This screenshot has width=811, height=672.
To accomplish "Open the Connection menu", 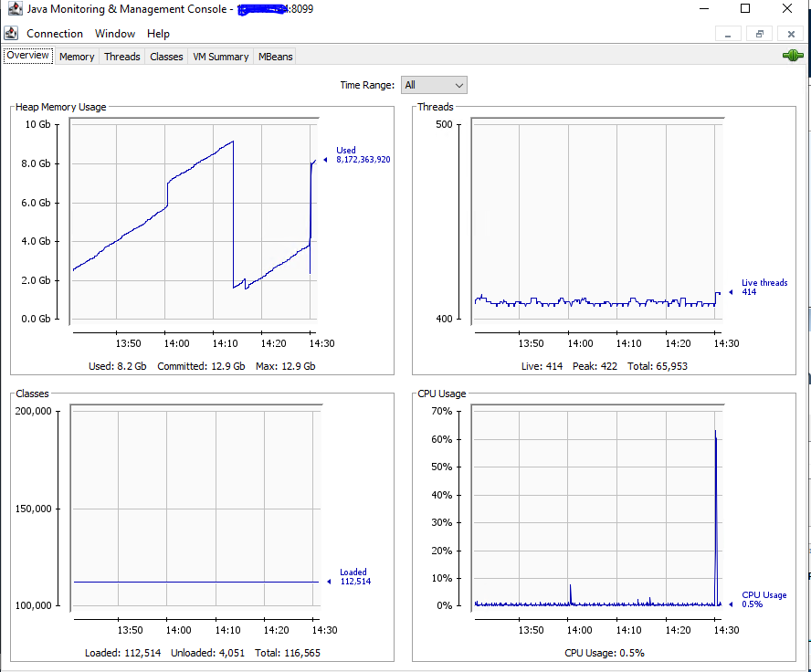I will [x=55, y=34].
